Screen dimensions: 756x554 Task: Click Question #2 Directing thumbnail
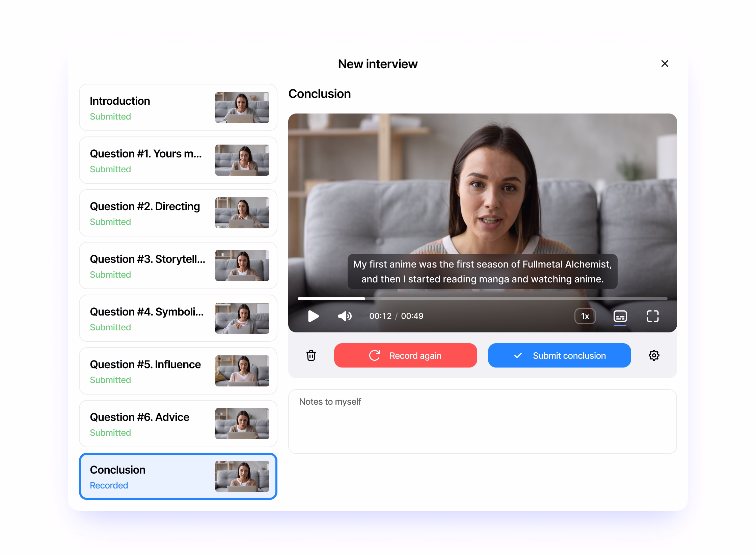(x=242, y=213)
